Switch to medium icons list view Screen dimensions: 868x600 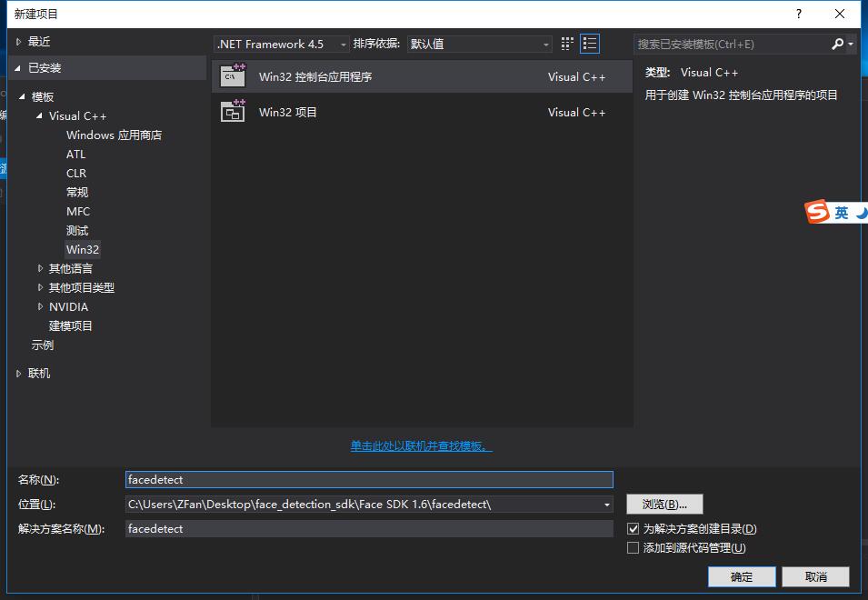tap(590, 44)
